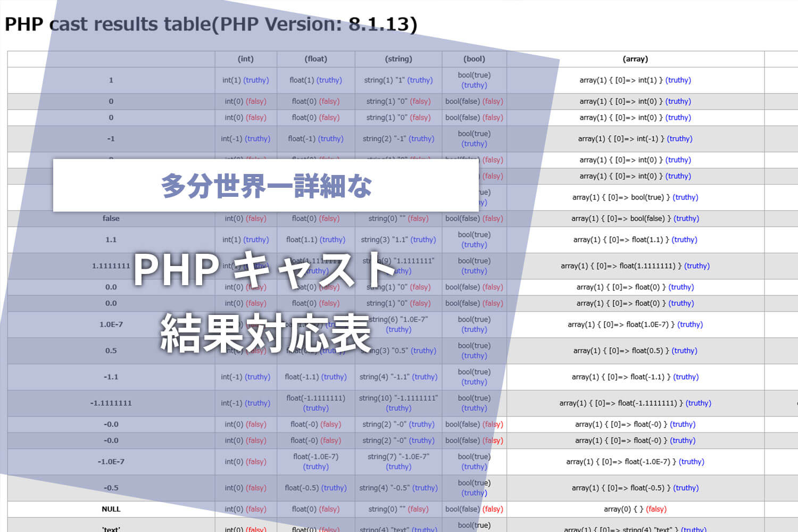Click the row label "1.1111111"
The height and width of the screenshot is (532, 798).
coord(111,266)
